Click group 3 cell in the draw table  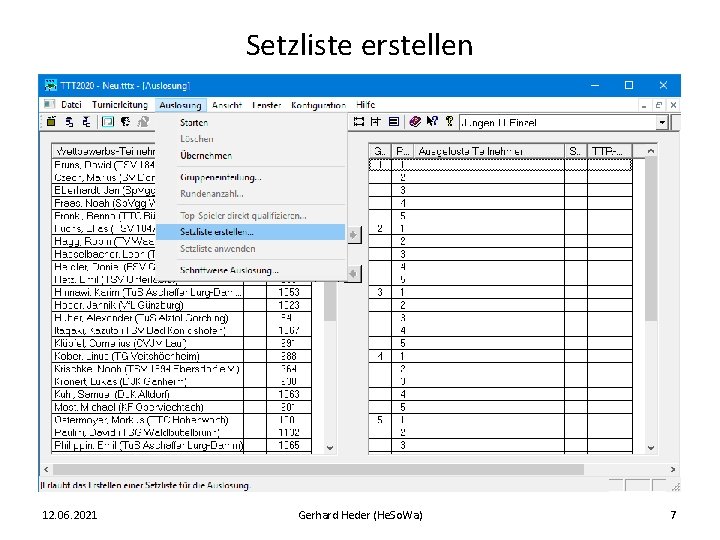click(x=380, y=292)
